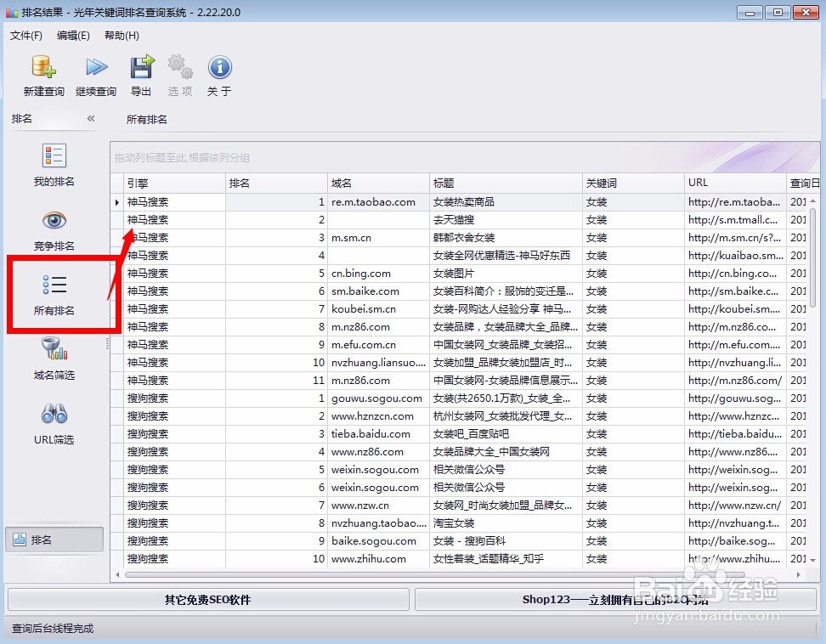826x644 pixels.
Task: Minimize the 排名结果 window
Action: pyautogui.click(x=750, y=12)
